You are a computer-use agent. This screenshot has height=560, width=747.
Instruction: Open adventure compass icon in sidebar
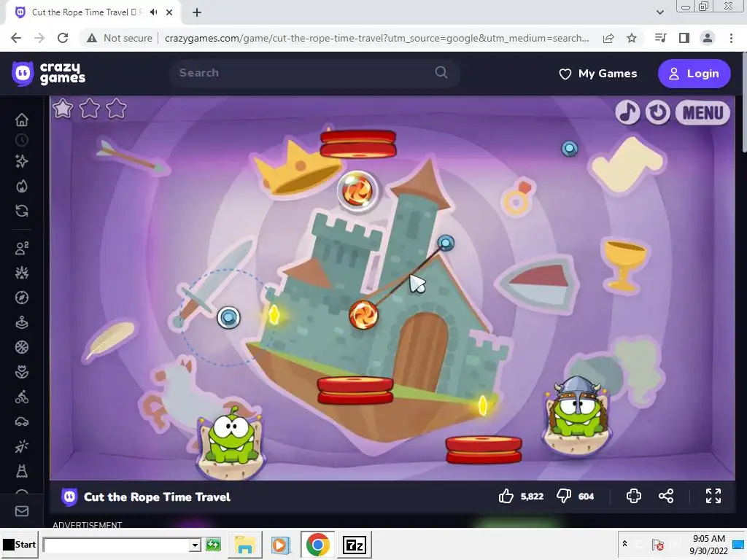(22, 297)
